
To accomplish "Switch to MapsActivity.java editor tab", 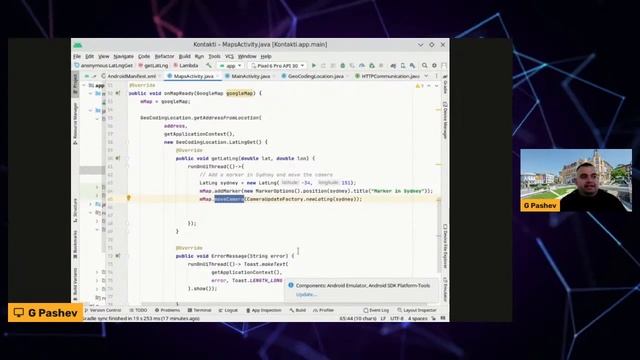I will (x=193, y=76).
